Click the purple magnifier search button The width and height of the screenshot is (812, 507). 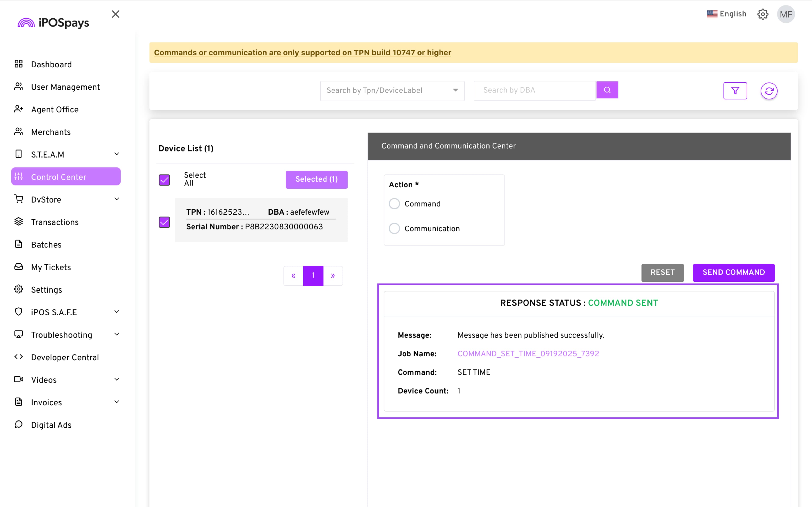(607, 90)
